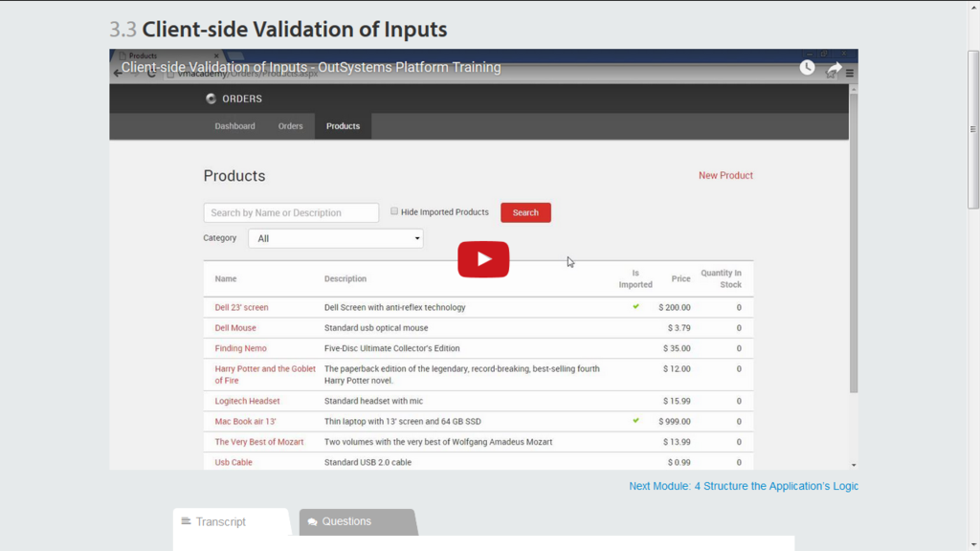Click the Orders app logo icon

click(211, 99)
